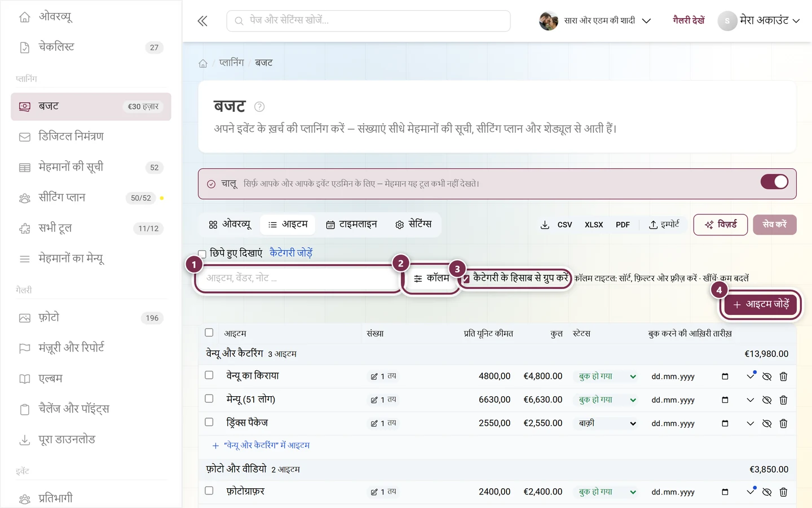Change the status dropdown for वेन्यू का किराया

607,376
